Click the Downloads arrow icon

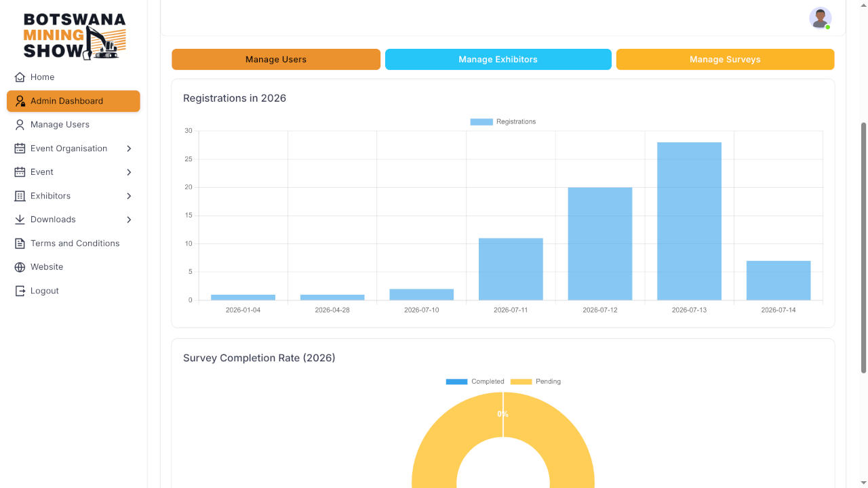click(20, 220)
